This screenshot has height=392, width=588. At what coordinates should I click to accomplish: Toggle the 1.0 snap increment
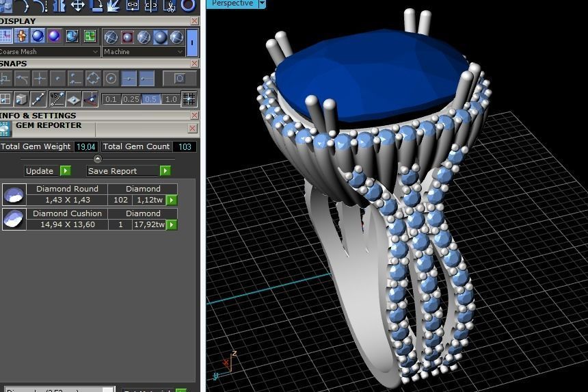click(171, 99)
